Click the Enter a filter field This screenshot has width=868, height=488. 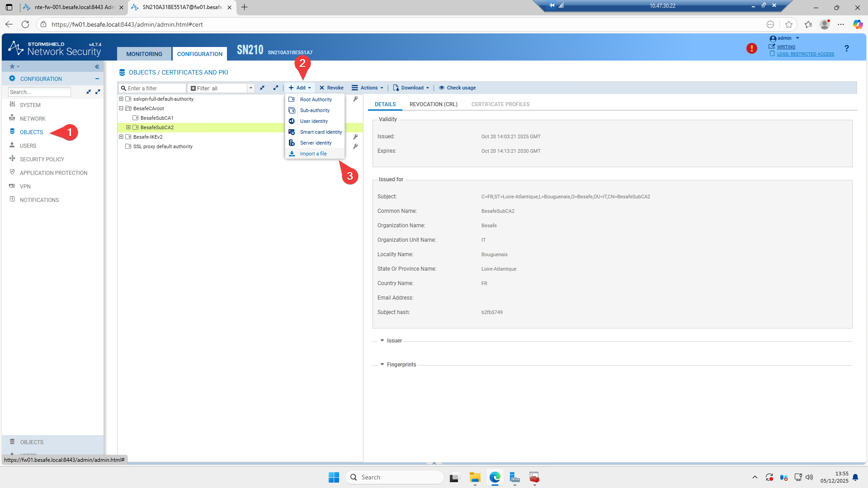[x=152, y=88]
